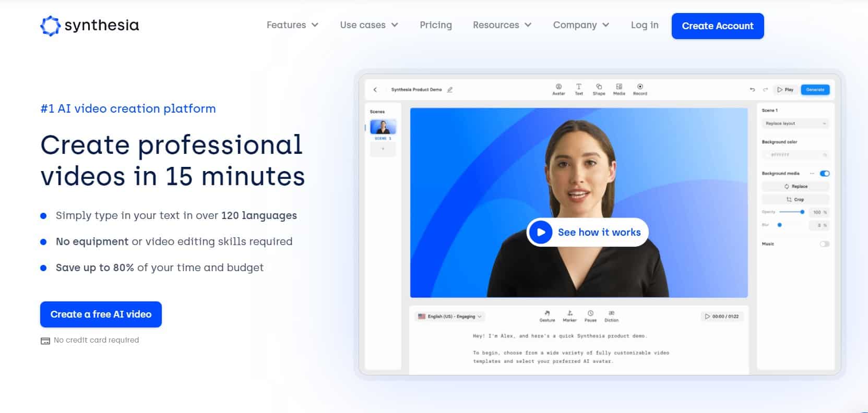Click the Play button in the editor
This screenshot has height=413, width=868.
(x=785, y=90)
